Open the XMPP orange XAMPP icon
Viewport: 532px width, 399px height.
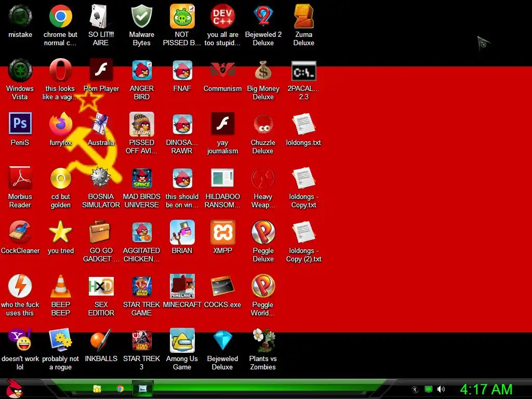click(x=222, y=232)
